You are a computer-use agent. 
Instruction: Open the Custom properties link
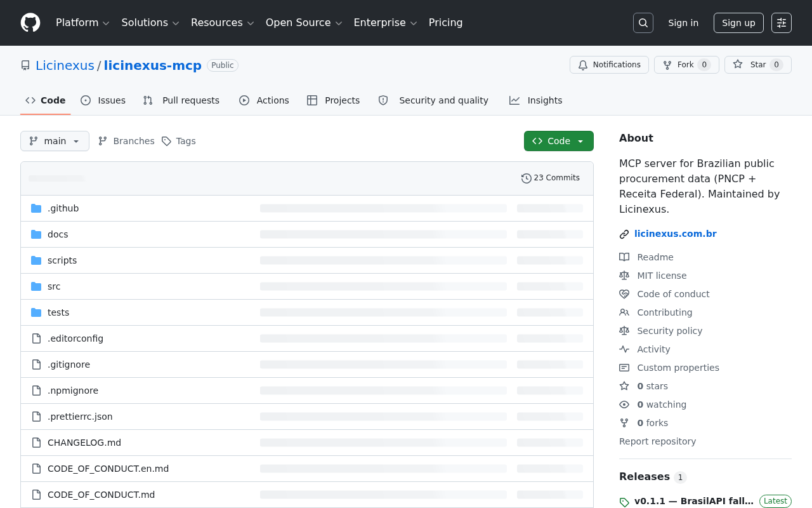click(678, 368)
